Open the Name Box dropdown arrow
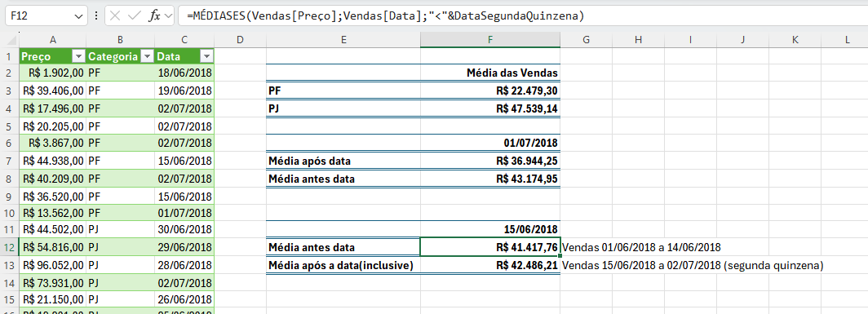The image size is (868, 314). pyautogui.click(x=77, y=16)
